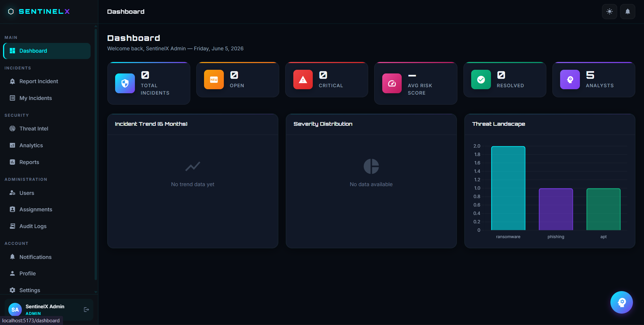Image resolution: width=644 pixels, height=325 pixels.
Task: Open Audit Logs page
Action: [47, 226]
